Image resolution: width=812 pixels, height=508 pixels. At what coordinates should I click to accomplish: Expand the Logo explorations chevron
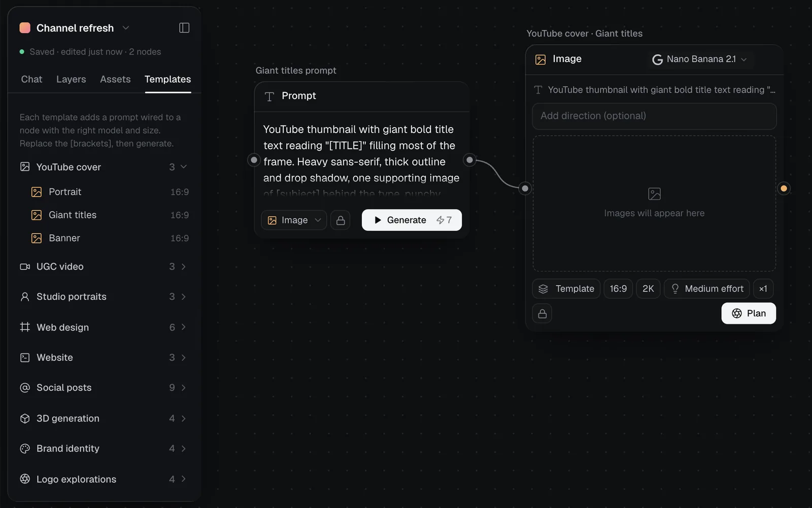(x=184, y=479)
